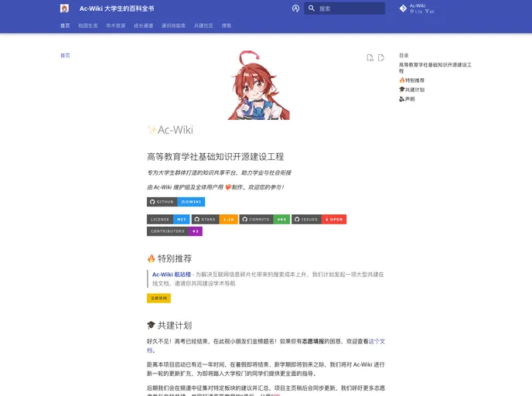The height and width of the screenshot is (396, 532).
Task: Click the CONTRIBUTORS 42 badge
Action: pos(175,231)
